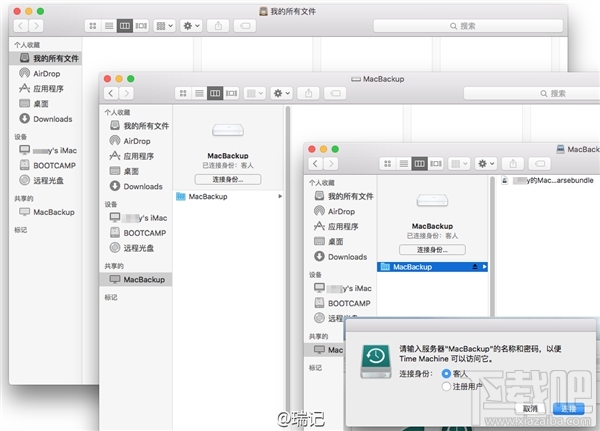600x431 pixels.
Task: Click share button in front MacBackup window
Action: 513,163
